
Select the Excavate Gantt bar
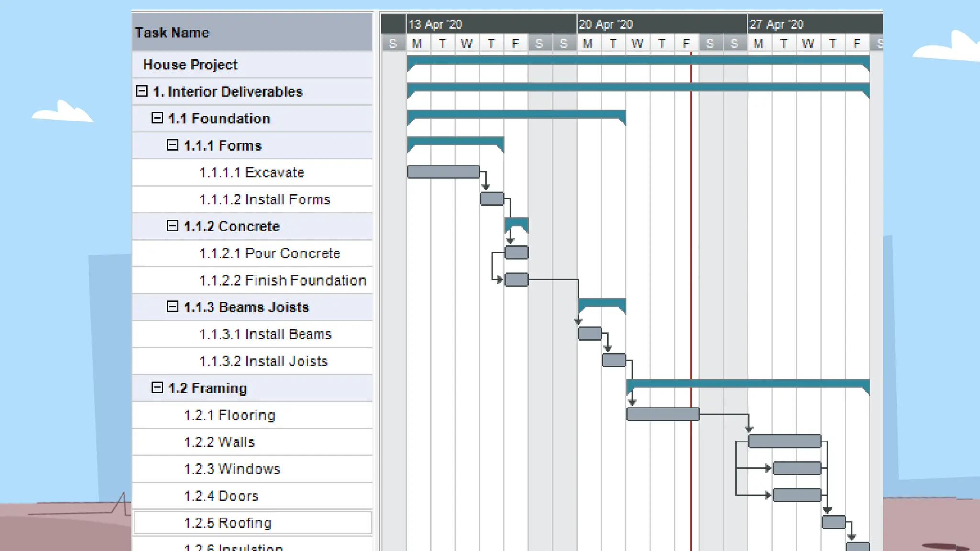click(x=443, y=172)
